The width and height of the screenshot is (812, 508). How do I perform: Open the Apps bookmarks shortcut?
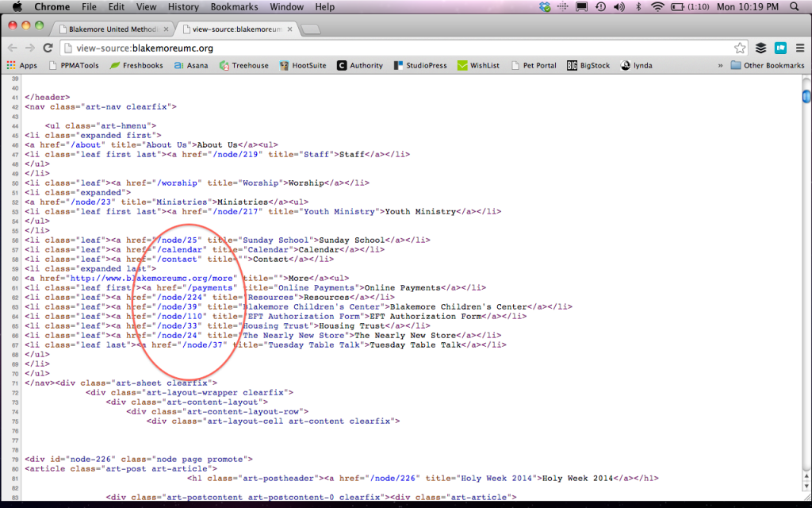click(x=21, y=65)
